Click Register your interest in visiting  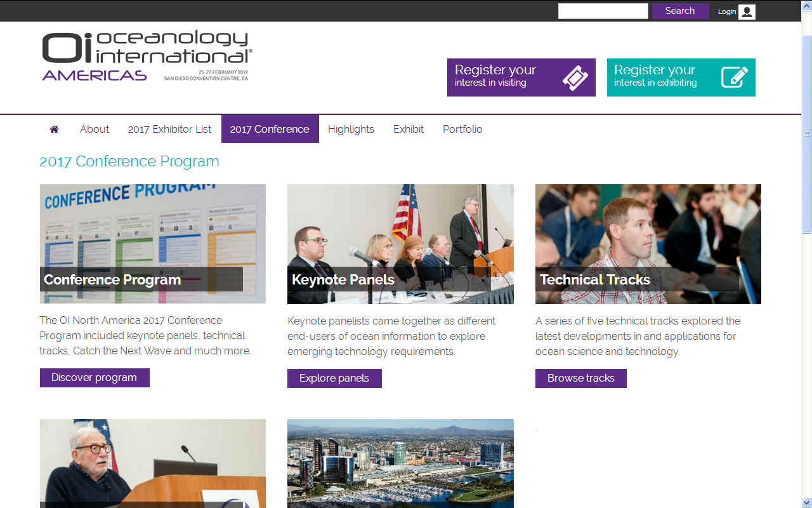click(521, 77)
